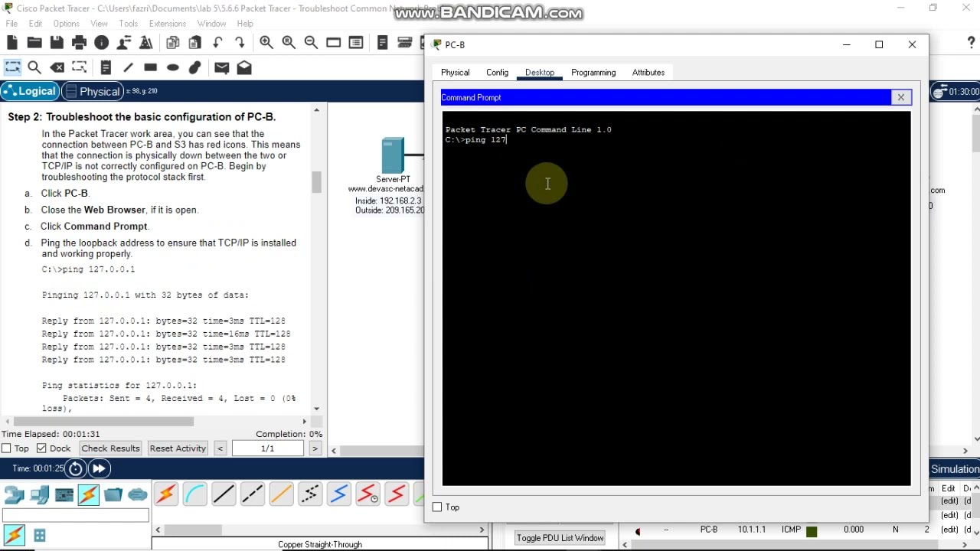Select the Draw Line tool
The height and width of the screenshot is (551, 980).
pyautogui.click(x=128, y=67)
